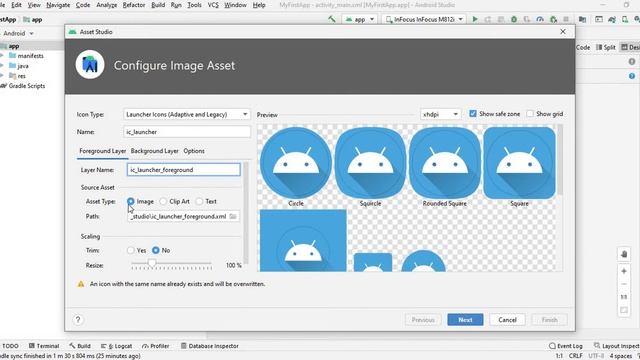Expand the java folder in project tree
Screen dimensions: 640x360
click(2, 66)
